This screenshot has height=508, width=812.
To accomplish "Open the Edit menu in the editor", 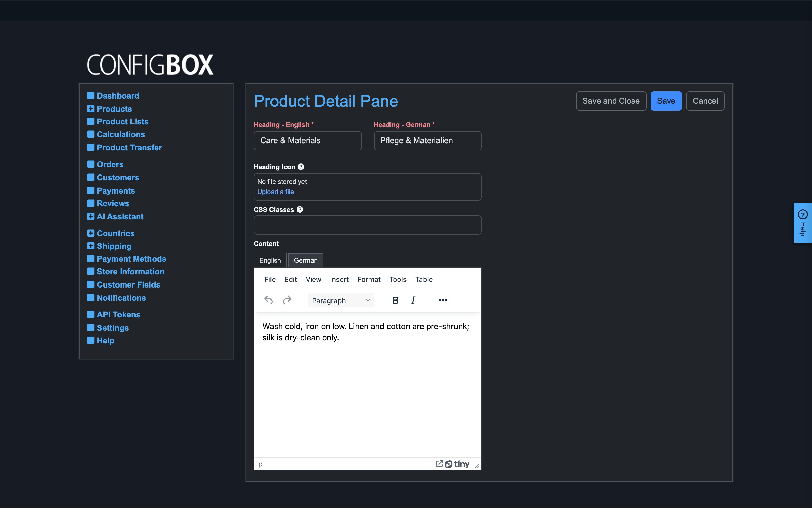I will click(291, 280).
